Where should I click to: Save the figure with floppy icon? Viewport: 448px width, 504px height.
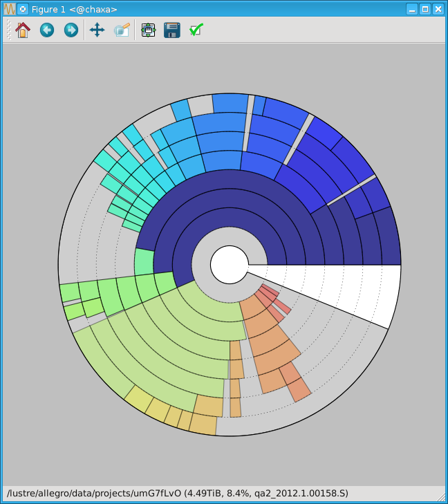click(x=172, y=30)
